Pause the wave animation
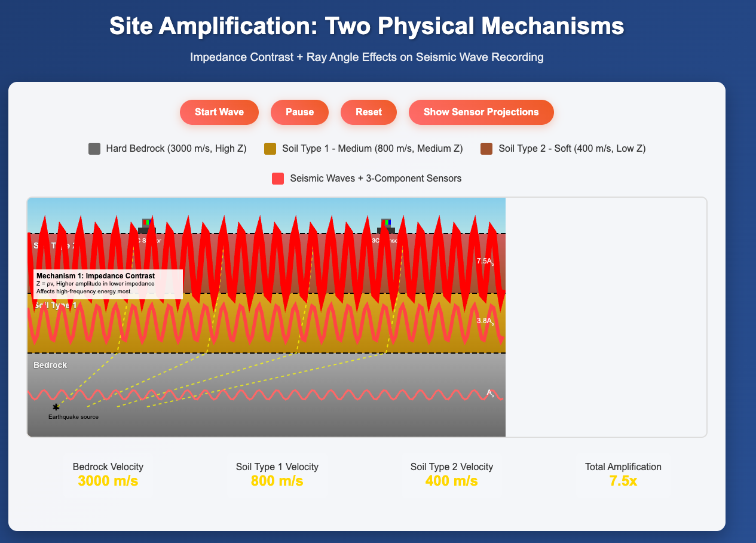This screenshot has height=543, width=756. [x=299, y=112]
